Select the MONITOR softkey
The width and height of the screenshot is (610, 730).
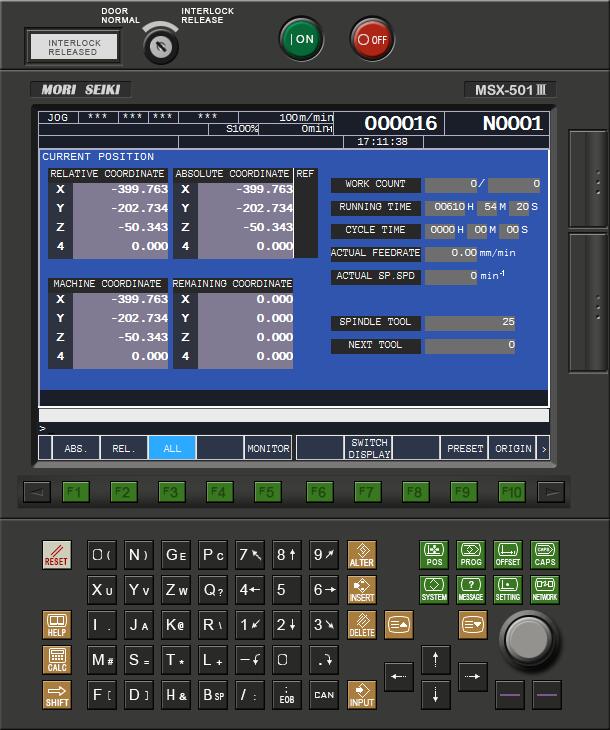coord(268,448)
